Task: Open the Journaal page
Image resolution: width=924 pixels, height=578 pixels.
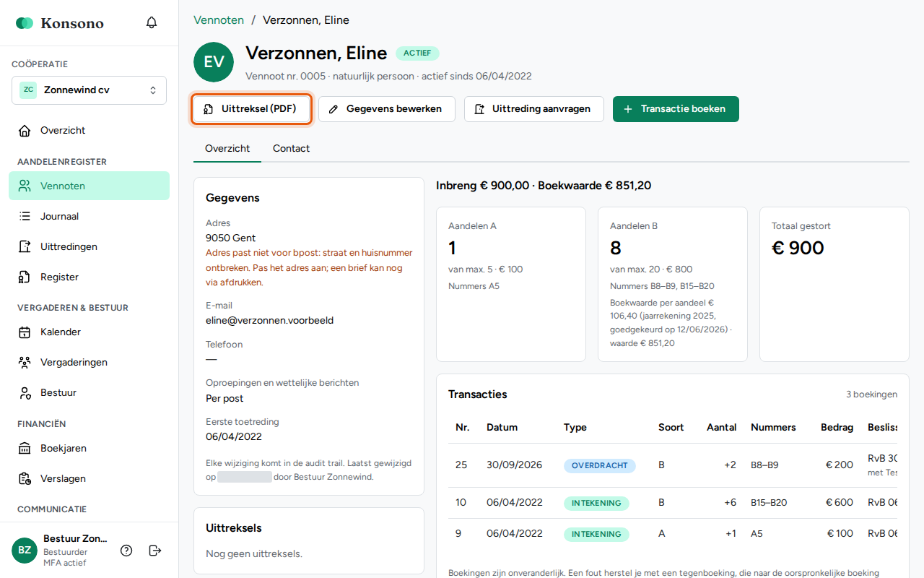Action: point(89,216)
